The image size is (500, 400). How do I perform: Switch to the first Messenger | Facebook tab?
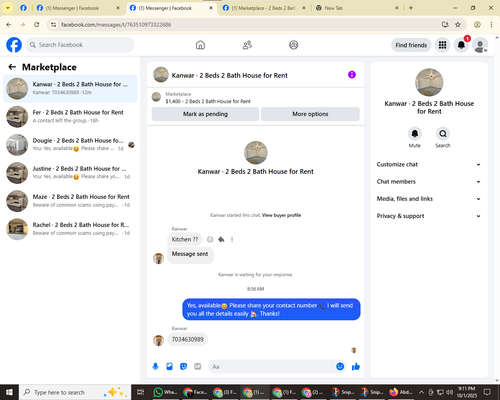click(78, 8)
